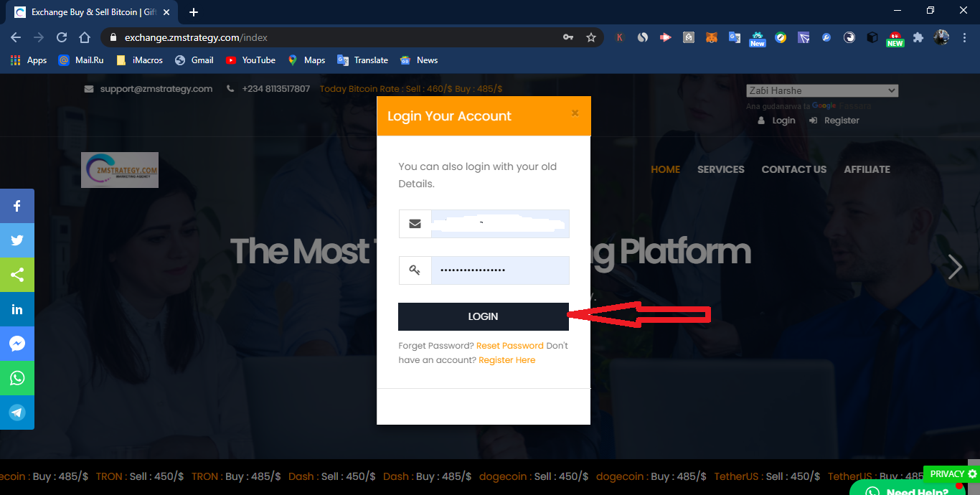Close the Login Your Account dialog
This screenshot has height=495, width=980.
(575, 113)
